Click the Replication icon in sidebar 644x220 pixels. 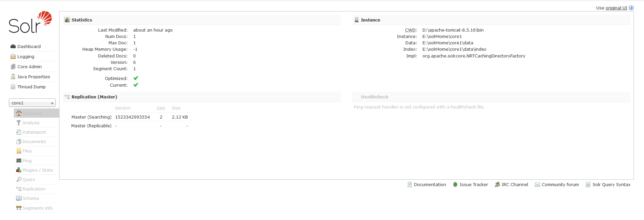19,189
